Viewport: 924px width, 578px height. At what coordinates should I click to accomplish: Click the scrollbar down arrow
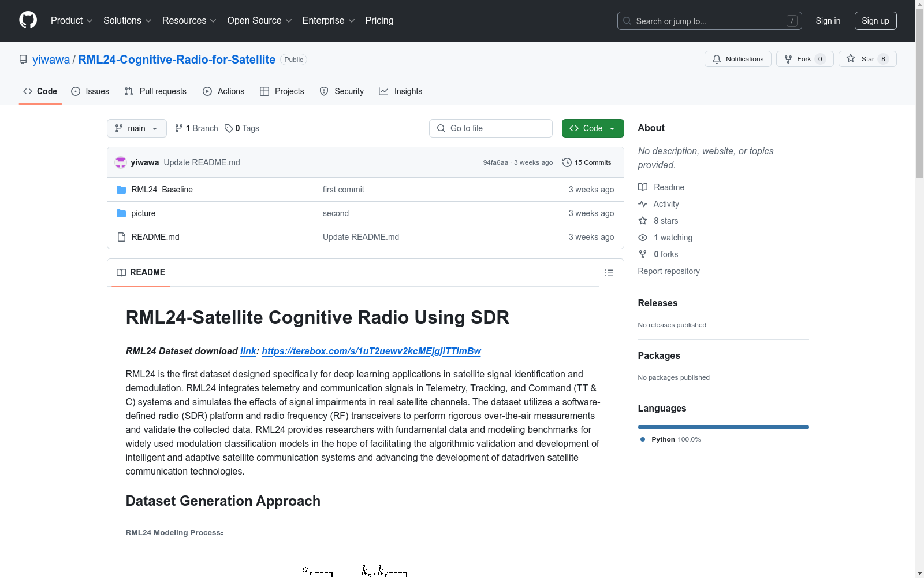pyautogui.click(x=920, y=573)
